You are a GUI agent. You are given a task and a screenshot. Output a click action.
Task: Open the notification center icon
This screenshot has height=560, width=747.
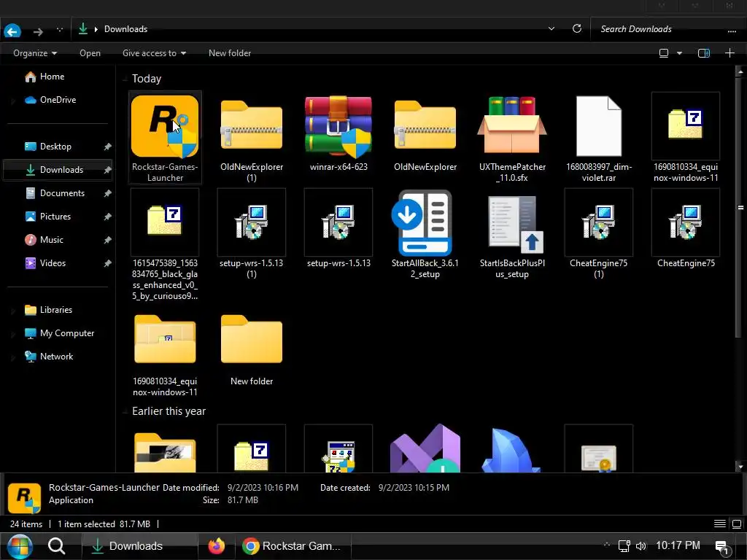[x=723, y=548]
